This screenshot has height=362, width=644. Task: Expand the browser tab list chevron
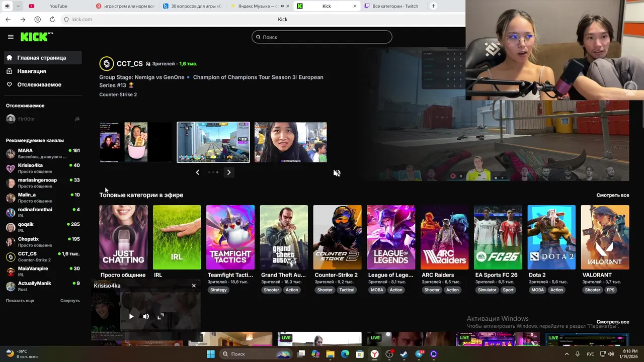click(x=18, y=6)
